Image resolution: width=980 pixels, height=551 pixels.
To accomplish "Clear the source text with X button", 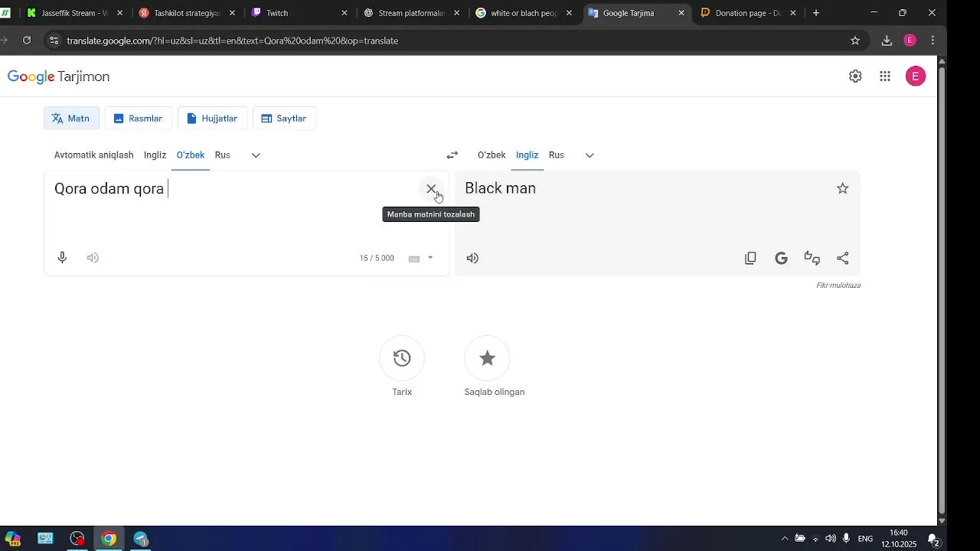I will [431, 188].
